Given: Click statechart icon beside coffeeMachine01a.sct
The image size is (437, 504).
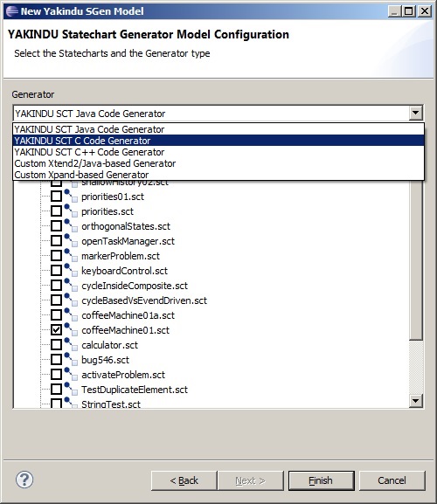Looking at the screenshot, I should pyautogui.click(x=71, y=314).
